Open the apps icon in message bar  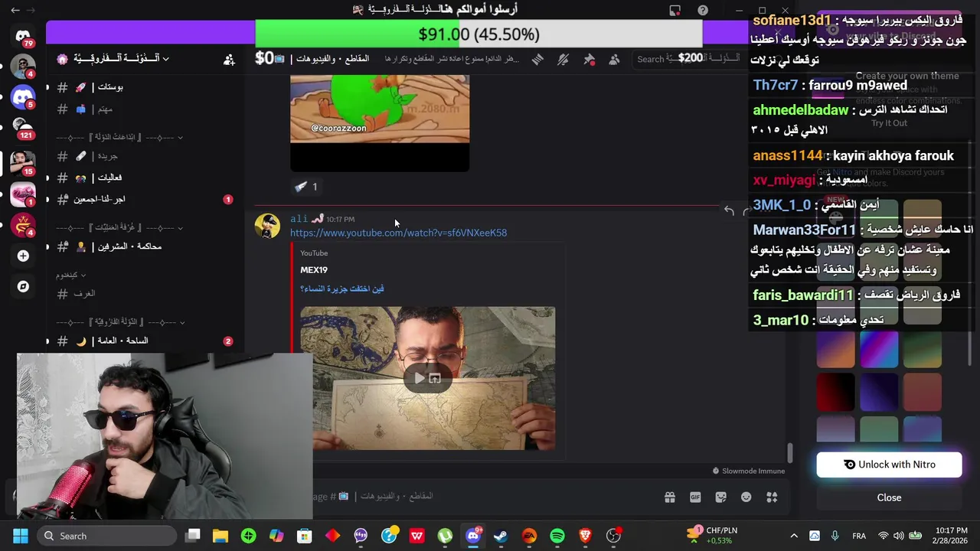[x=772, y=497]
